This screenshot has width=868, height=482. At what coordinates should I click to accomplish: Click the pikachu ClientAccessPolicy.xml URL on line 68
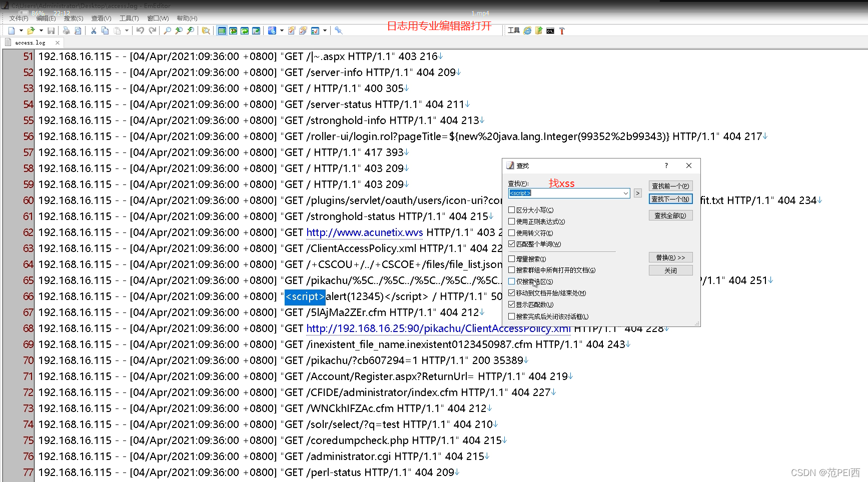[x=438, y=328]
